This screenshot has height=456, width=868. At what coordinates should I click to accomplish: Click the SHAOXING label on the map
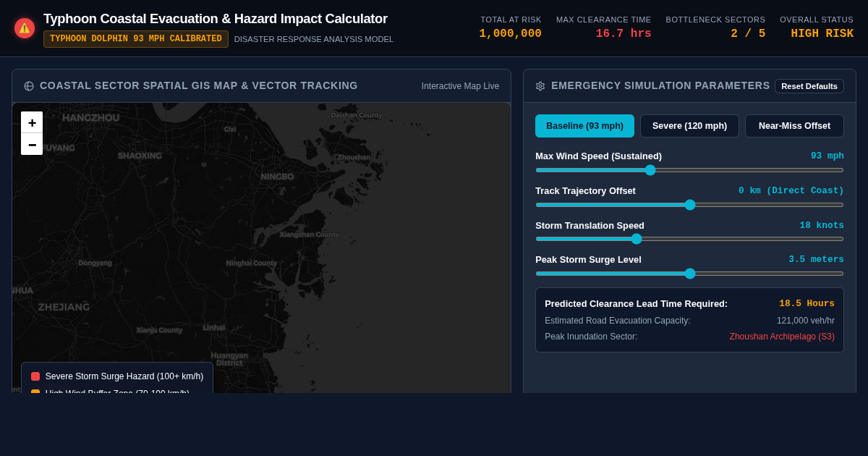pyautogui.click(x=140, y=156)
